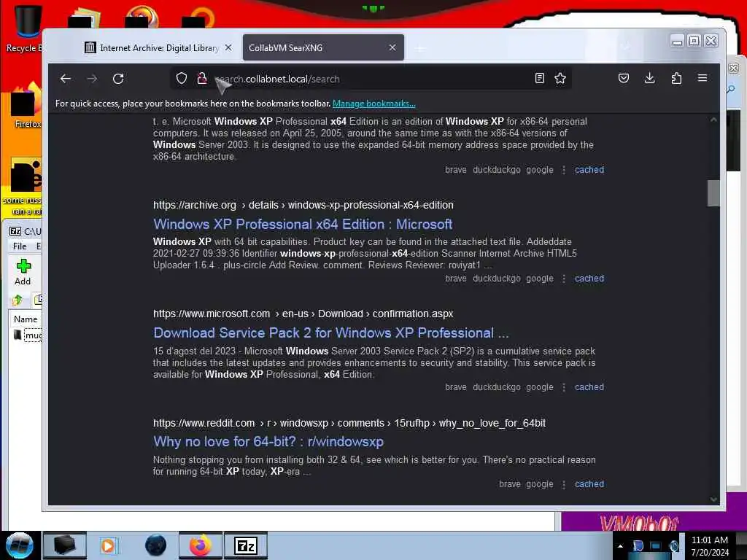Open Windows XP Professional x64 Edition : Microsoft result
The image size is (747, 560).
[303, 225]
